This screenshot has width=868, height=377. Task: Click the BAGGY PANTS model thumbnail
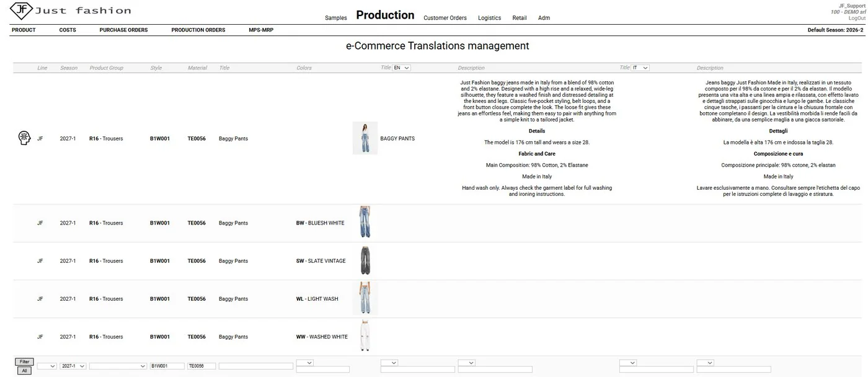pyautogui.click(x=365, y=138)
